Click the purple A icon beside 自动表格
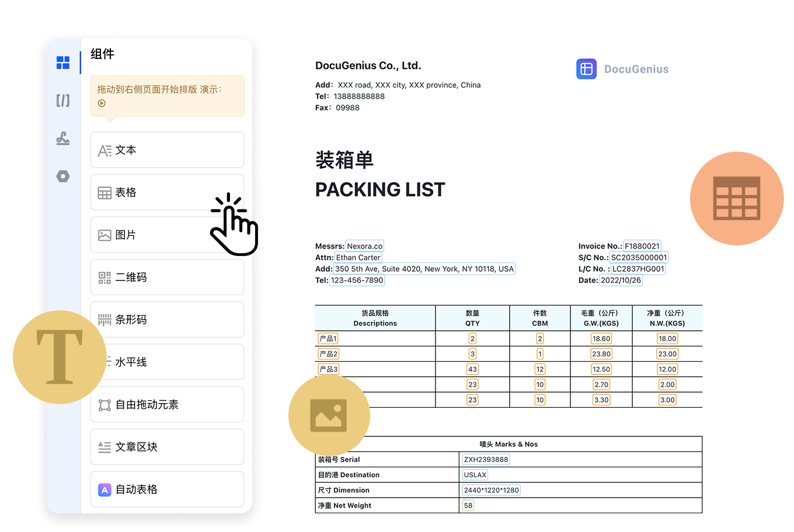Viewport: 794px width, 532px height. click(x=105, y=490)
